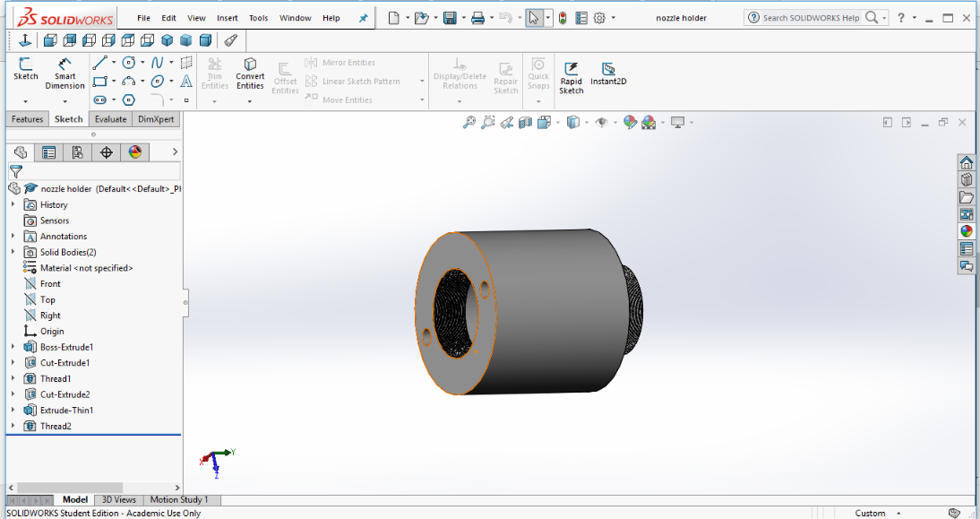This screenshot has width=980, height=519.
Task: Click the Zoom to Fit icon
Action: (x=469, y=123)
